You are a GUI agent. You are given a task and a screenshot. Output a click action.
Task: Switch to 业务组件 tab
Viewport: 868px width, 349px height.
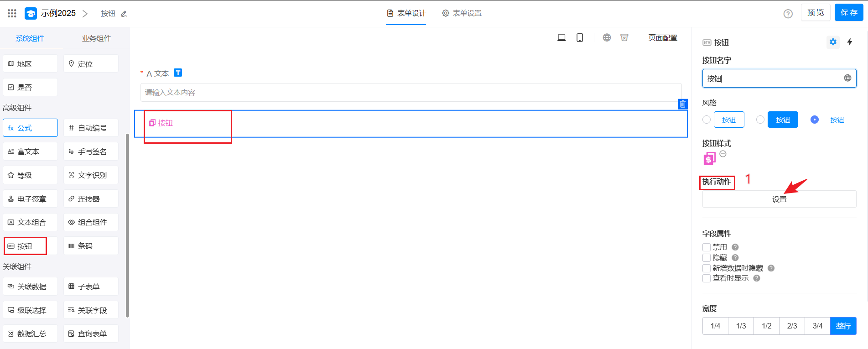[x=96, y=38]
